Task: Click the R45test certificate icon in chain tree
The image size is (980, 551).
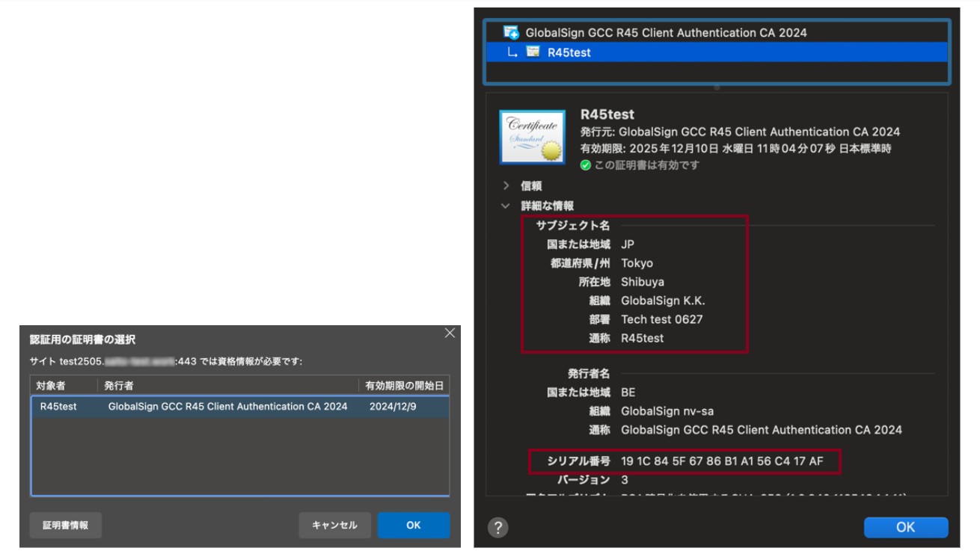Action: click(x=533, y=52)
